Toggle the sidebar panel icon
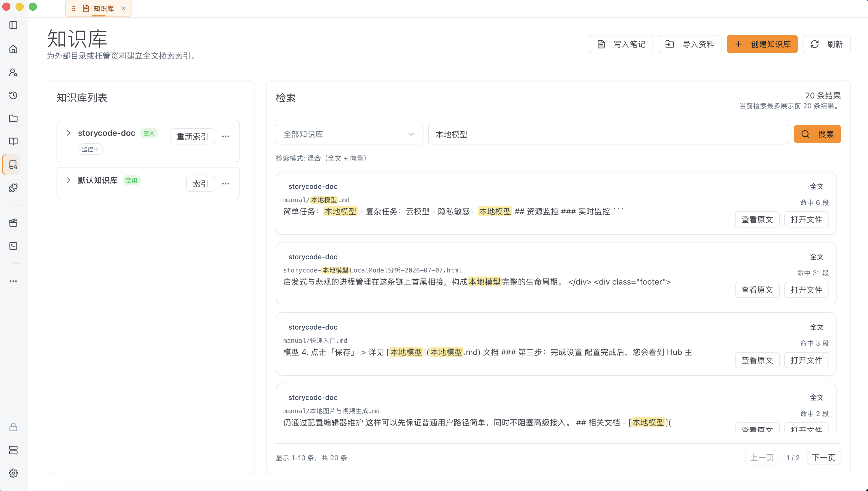The height and width of the screenshot is (491, 868). pyautogui.click(x=13, y=25)
